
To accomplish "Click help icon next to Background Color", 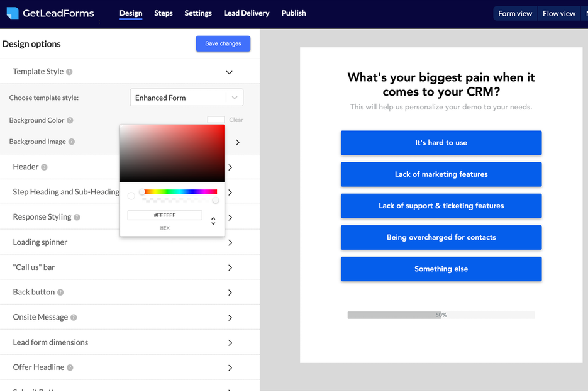I will [70, 120].
